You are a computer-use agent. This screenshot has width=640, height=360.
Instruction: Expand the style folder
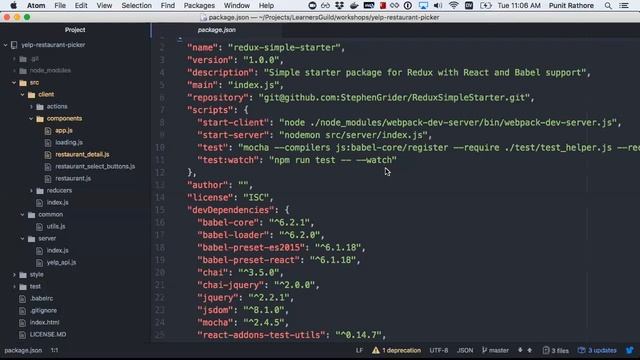click(x=14, y=275)
